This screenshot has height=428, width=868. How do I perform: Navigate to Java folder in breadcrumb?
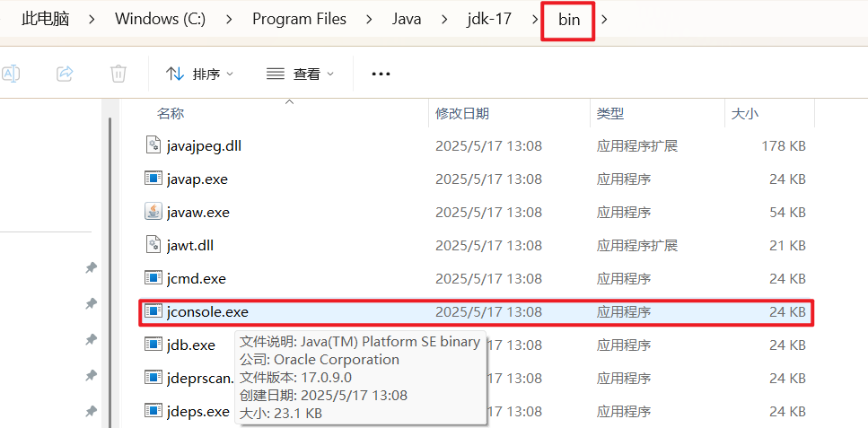coord(407,19)
